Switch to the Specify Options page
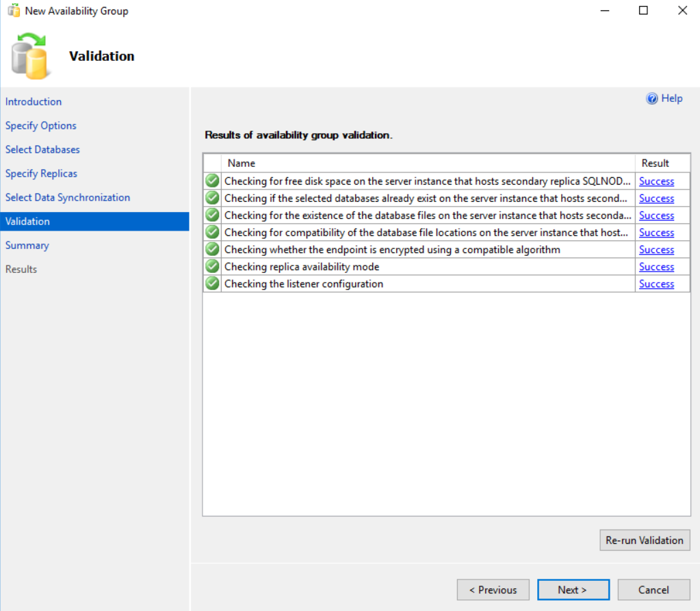 tap(41, 125)
